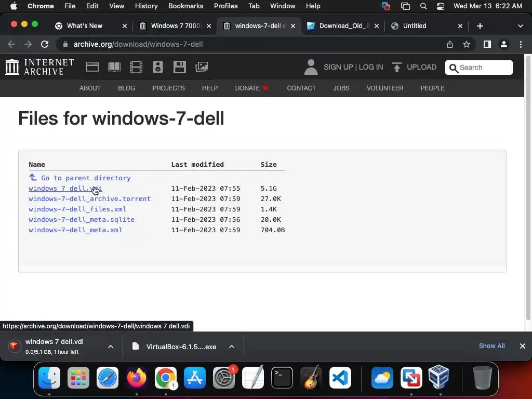The image size is (532, 399).
Task: Open Spotlight search in menu bar
Action: coord(423,6)
